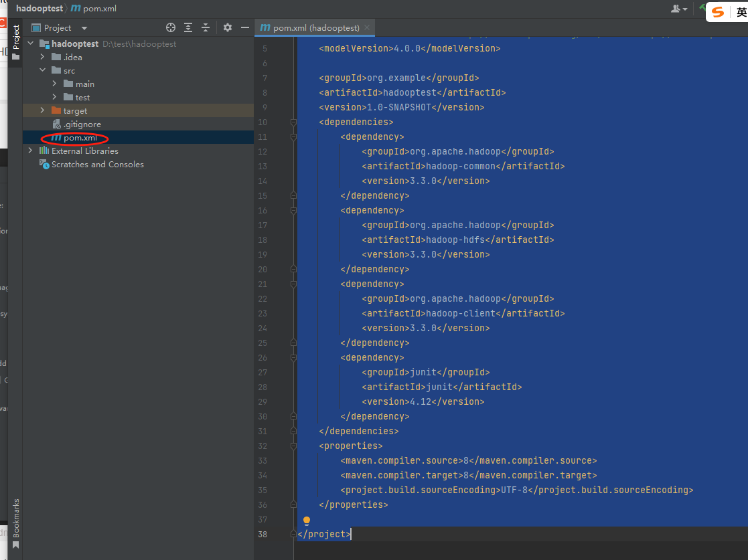The height and width of the screenshot is (560, 748).
Task: Fold the dependency block at line 11
Action: [x=293, y=136]
